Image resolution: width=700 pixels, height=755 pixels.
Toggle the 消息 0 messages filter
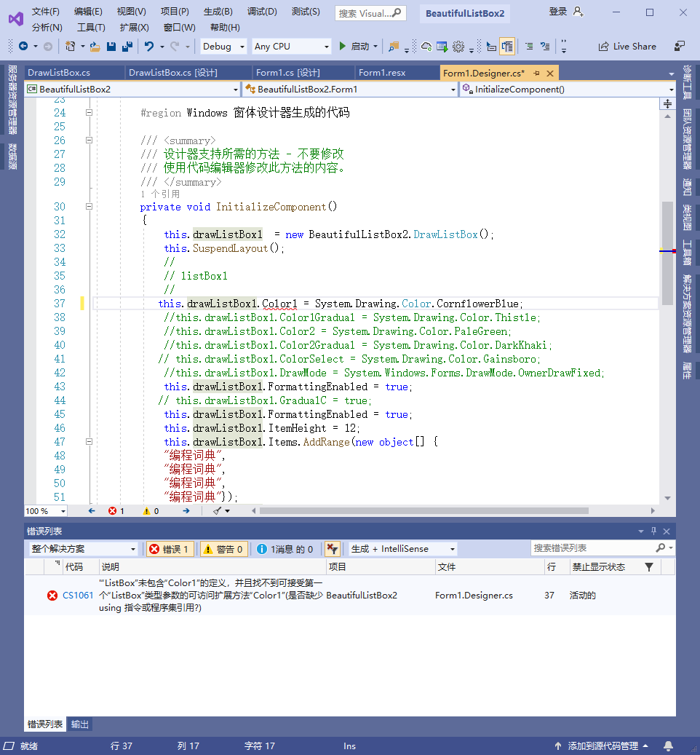[285, 549]
